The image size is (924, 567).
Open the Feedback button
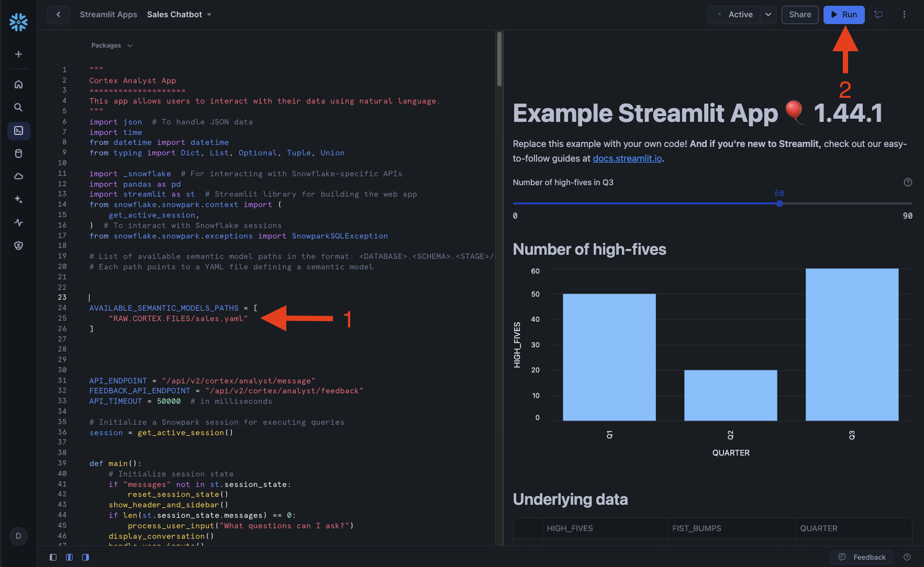(x=862, y=557)
